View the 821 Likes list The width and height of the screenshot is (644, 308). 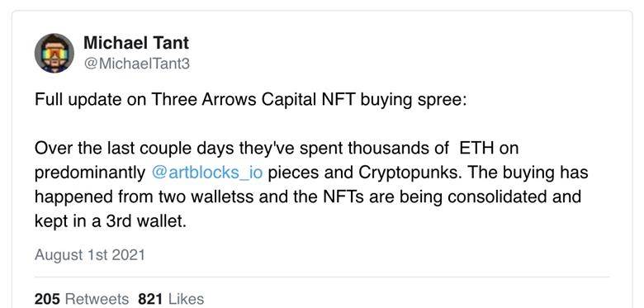pos(171,299)
